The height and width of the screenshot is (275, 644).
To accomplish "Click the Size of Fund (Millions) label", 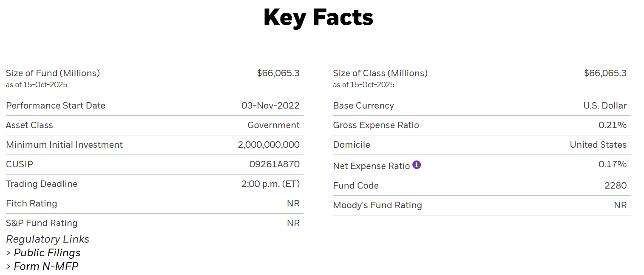I will pyautogui.click(x=53, y=73).
